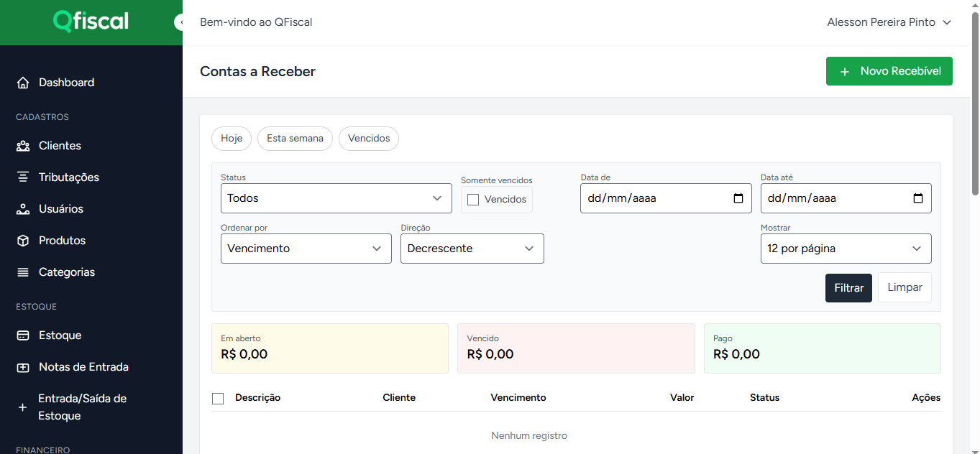
Task: Click the Usuários icon in sidebar
Action: (23, 209)
